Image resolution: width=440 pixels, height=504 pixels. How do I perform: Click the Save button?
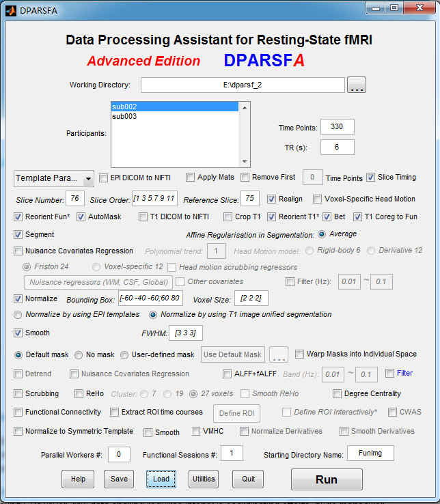pyautogui.click(x=119, y=479)
